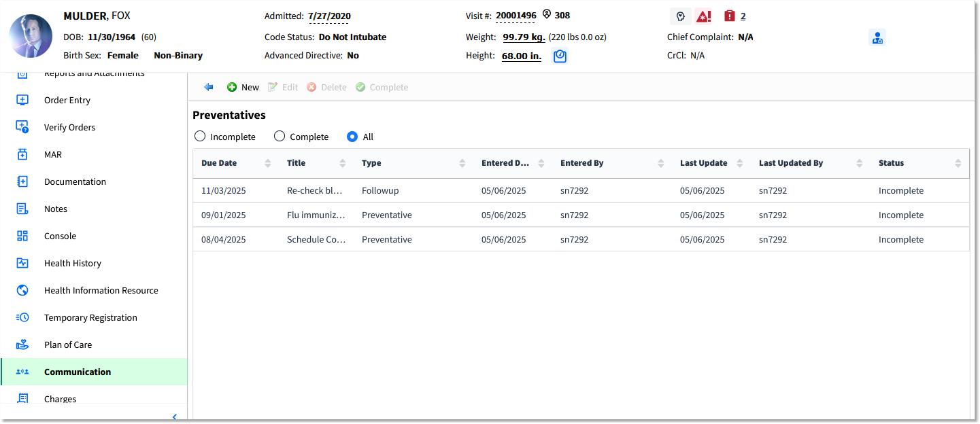Click the height 68.00 in. link
This screenshot has height=424, width=980.
pos(522,56)
